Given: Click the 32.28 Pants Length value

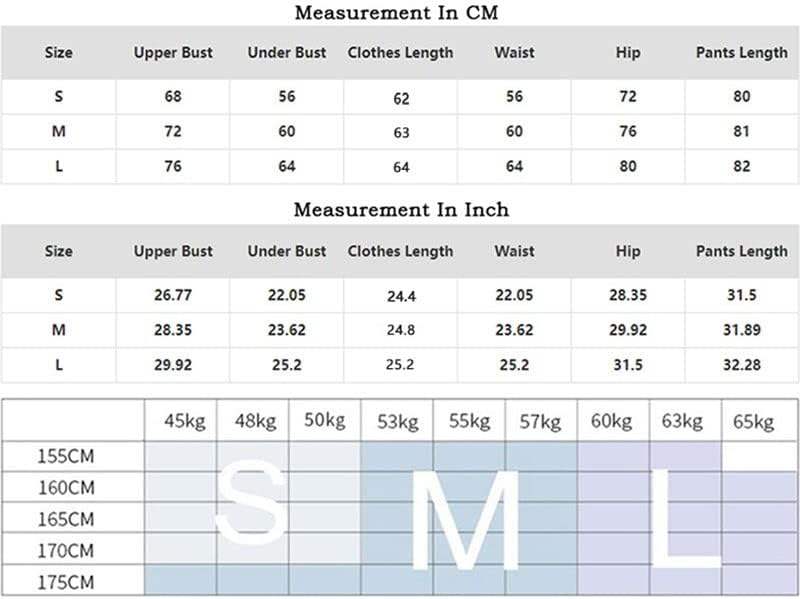Looking at the screenshot, I should tap(741, 365).
